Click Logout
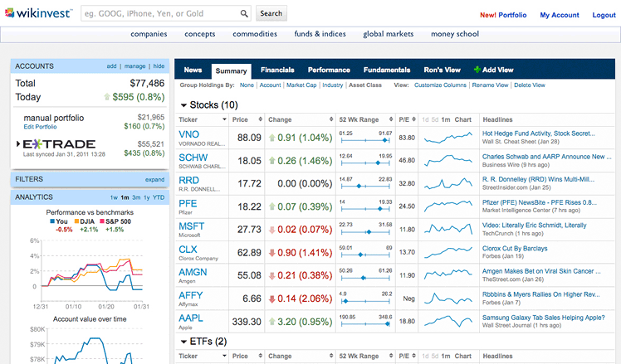621x364 pixels. tap(604, 15)
